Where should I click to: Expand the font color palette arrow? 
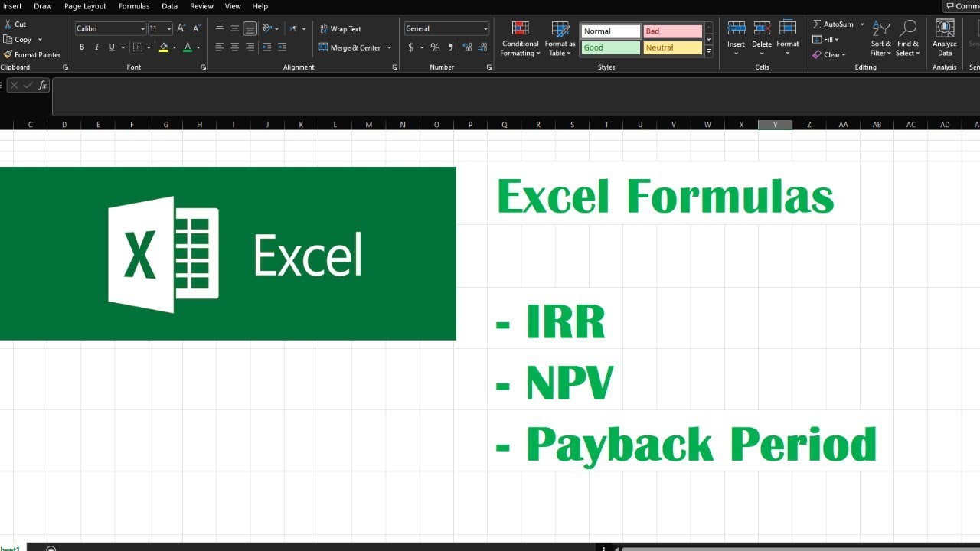198,47
